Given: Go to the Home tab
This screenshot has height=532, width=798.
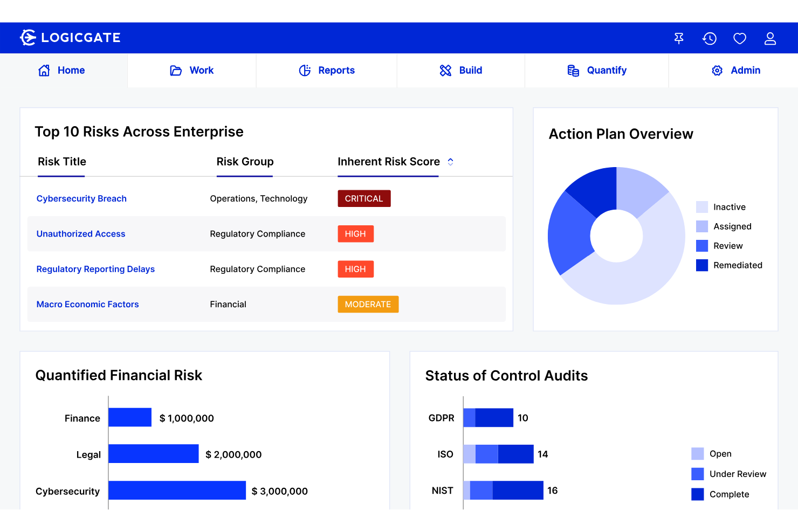Looking at the screenshot, I should tap(64, 71).
